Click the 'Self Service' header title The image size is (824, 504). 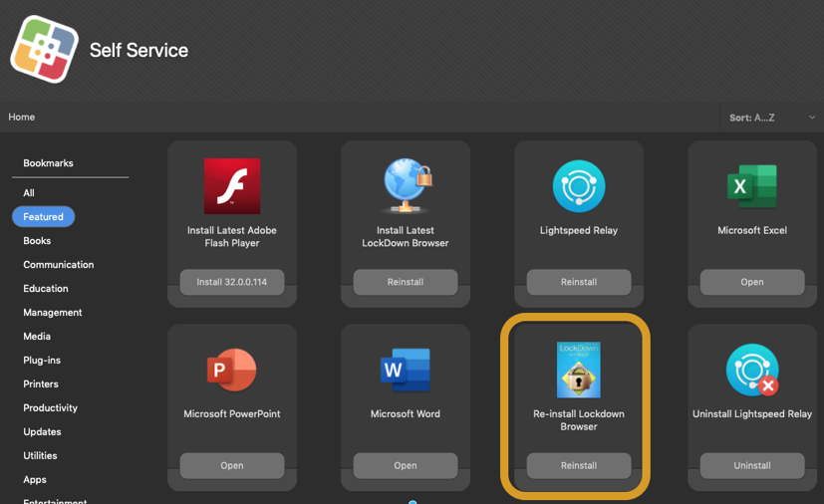coord(138,51)
